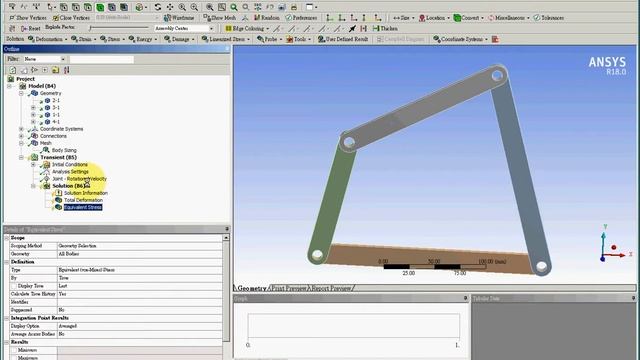Collapse the Geometry tree node
Screen dimensions: 640x360
pos(21,93)
